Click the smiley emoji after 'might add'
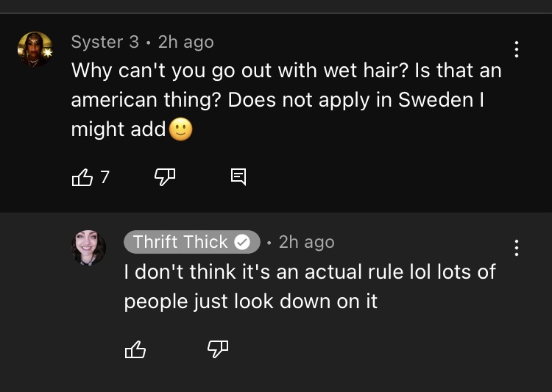Image resolution: width=552 pixels, height=392 pixels. point(181,129)
